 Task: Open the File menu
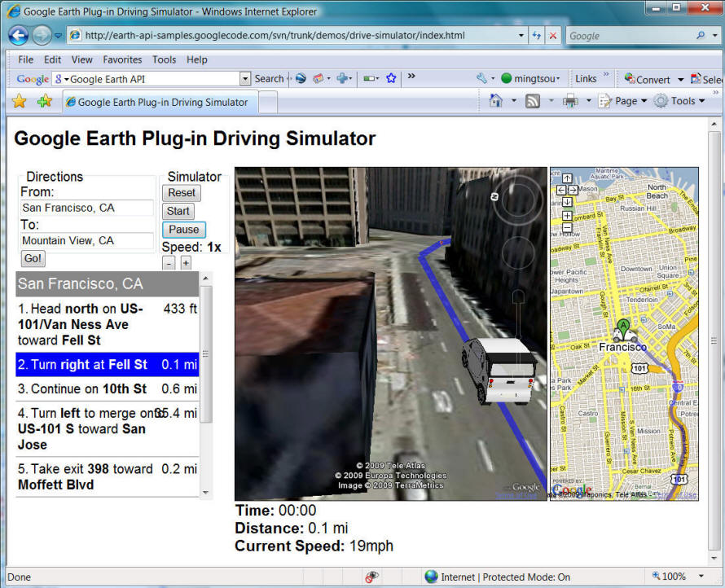(x=25, y=59)
